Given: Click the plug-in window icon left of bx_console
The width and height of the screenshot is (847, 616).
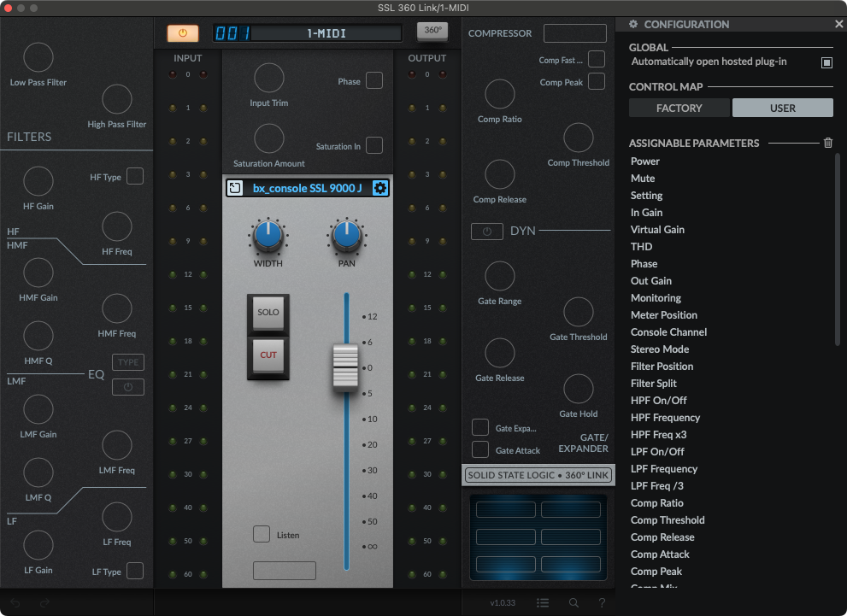Looking at the screenshot, I should pos(235,188).
